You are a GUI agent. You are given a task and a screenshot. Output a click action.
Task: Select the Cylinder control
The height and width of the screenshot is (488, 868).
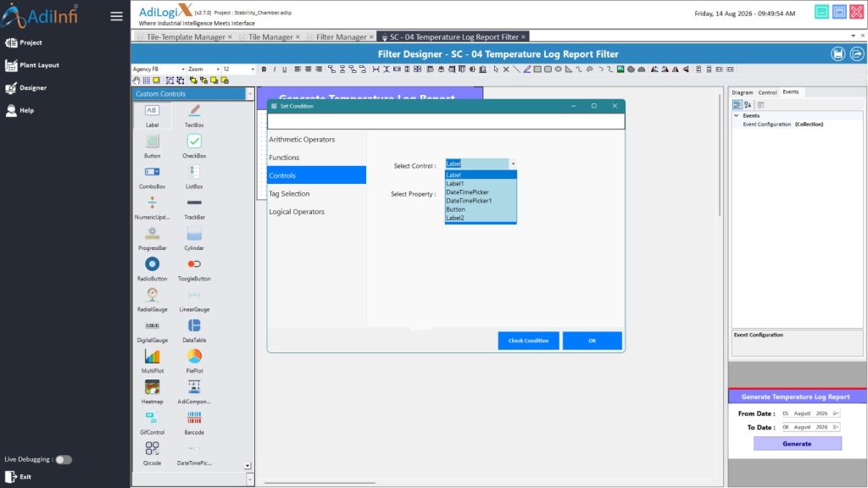coord(194,239)
